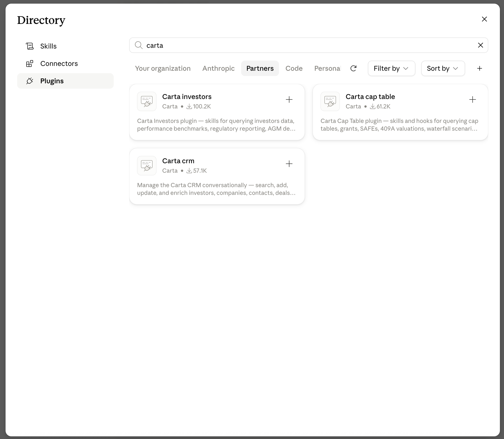This screenshot has width=504, height=439.
Task: Switch to the Anthropic tab
Action: coord(218,68)
